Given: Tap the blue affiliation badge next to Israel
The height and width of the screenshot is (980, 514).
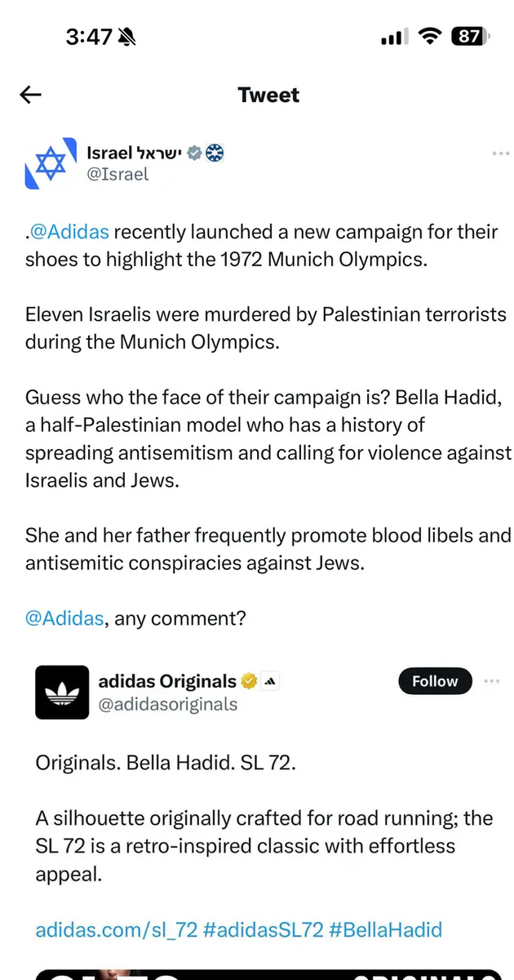Looking at the screenshot, I should coord(215,153).
